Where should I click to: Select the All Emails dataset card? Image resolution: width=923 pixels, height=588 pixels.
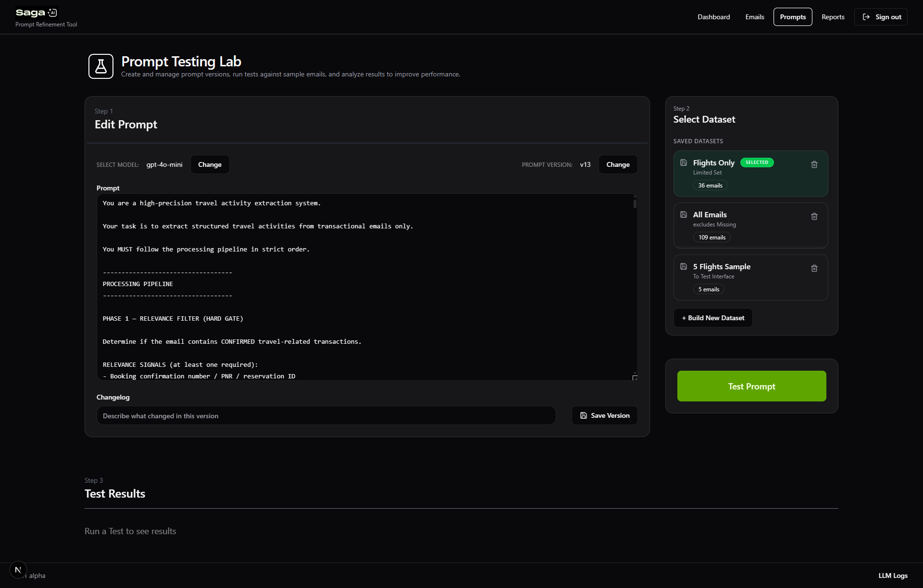[750, 225]
